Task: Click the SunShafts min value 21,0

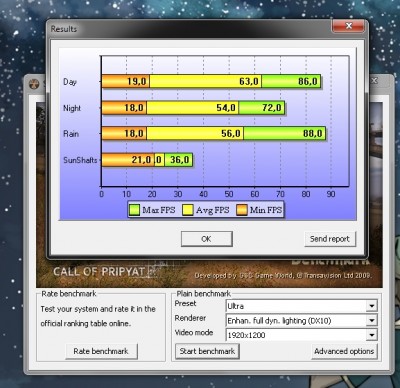Action: tap(141, 160)
